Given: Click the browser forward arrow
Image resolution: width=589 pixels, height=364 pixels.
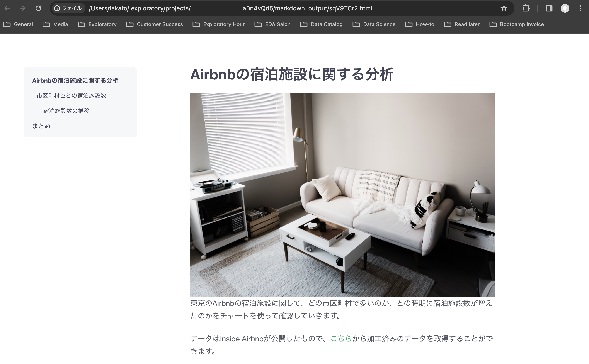Looking at the screenshot, I should coord(23,8).
